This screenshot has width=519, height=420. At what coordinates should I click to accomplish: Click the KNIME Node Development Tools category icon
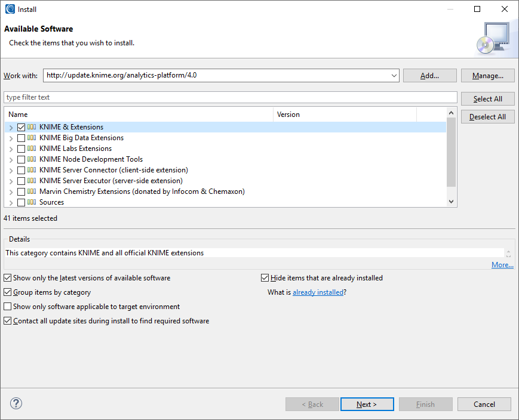32,159
